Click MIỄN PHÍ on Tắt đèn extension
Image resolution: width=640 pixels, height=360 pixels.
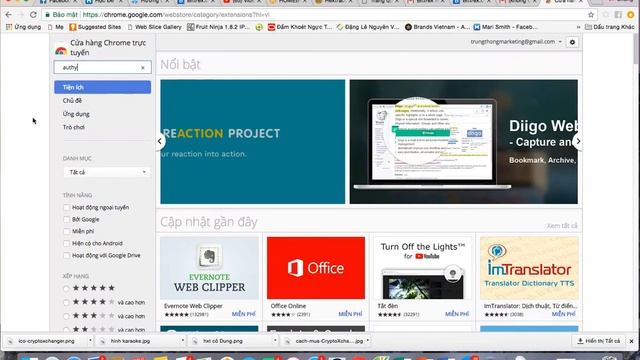coord(457,314)
